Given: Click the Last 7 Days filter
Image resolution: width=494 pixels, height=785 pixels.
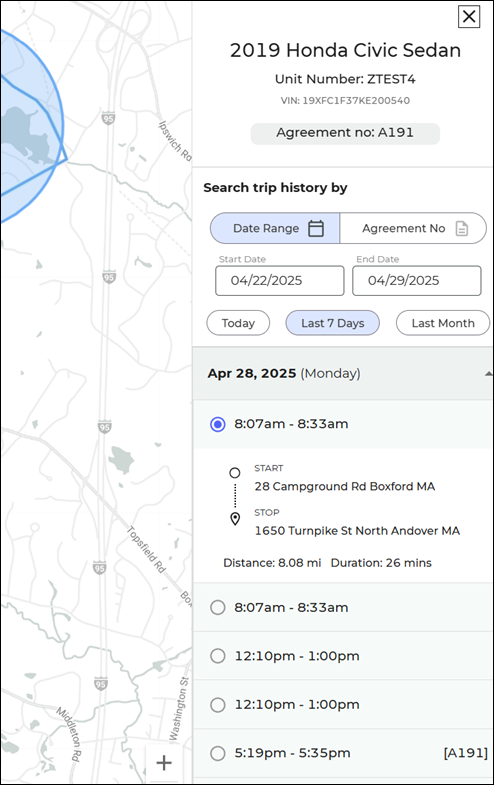Looking at the screenshot, I should pos(332,323).
